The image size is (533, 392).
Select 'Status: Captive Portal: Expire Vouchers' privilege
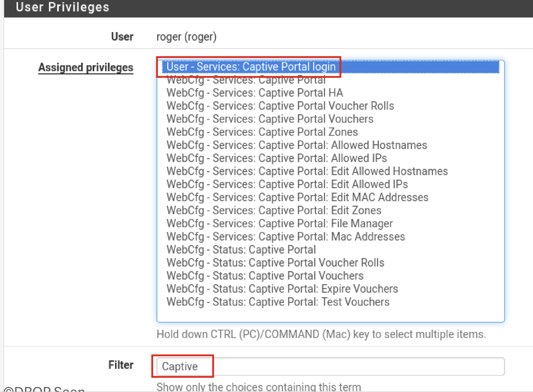282,289
